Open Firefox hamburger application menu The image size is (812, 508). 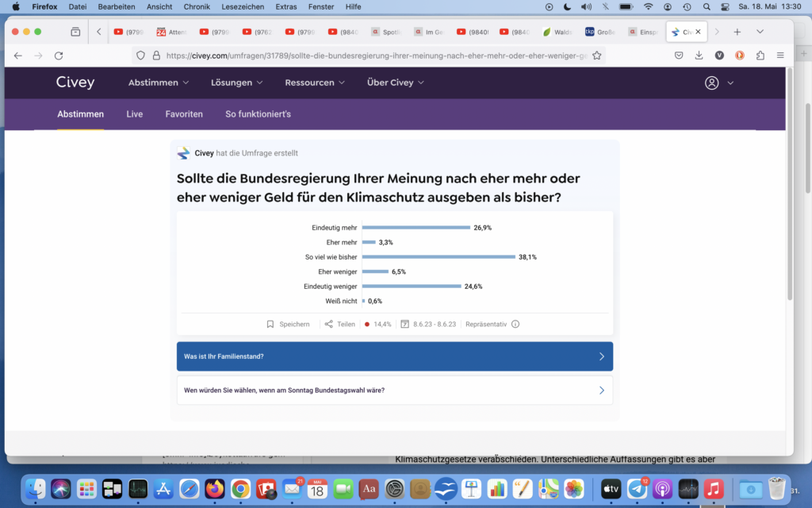780,56
